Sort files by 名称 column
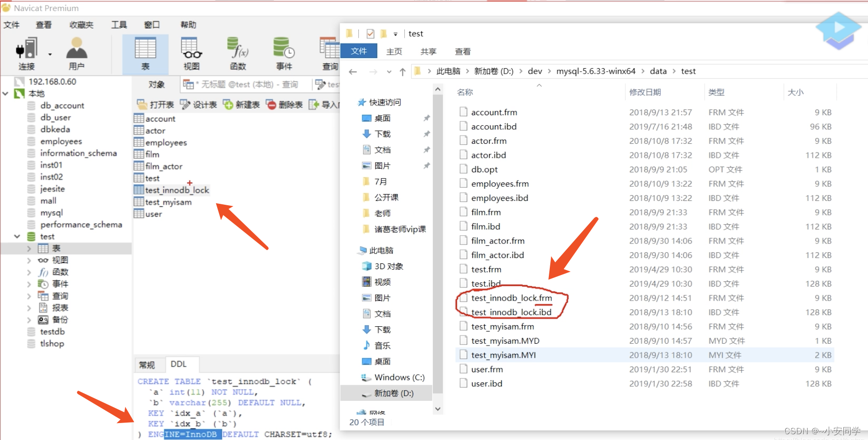This screenshot has height=440, width=868. 465,92
